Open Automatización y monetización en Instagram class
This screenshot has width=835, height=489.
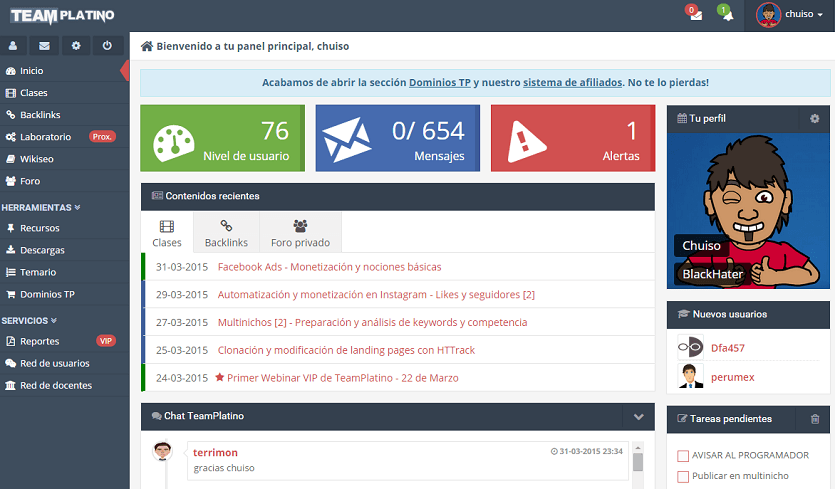point(376,295)
